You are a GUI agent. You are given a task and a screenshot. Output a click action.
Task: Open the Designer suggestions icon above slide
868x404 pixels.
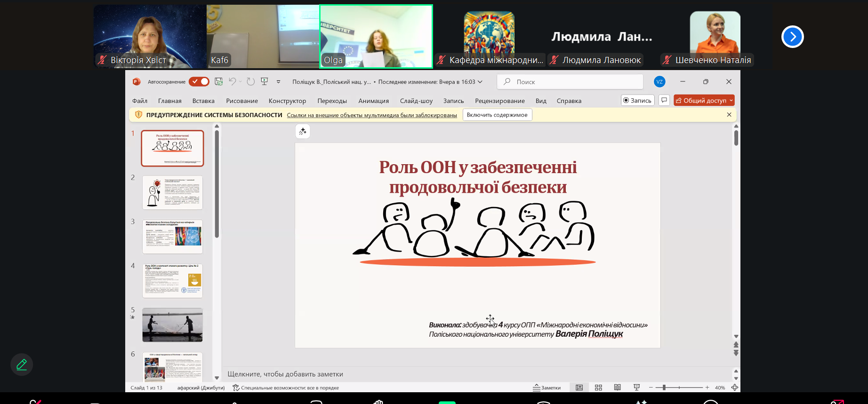click(x=303, y=132)
